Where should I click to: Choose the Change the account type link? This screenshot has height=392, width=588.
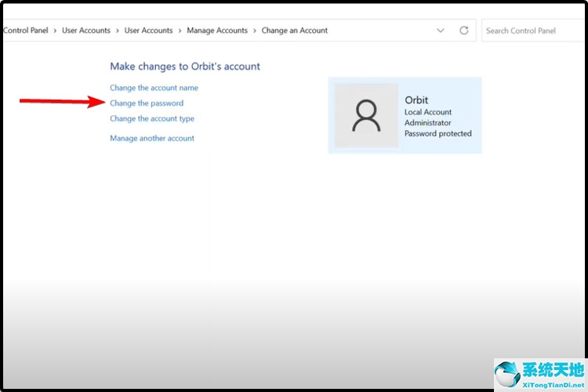[x=152, y=119]
